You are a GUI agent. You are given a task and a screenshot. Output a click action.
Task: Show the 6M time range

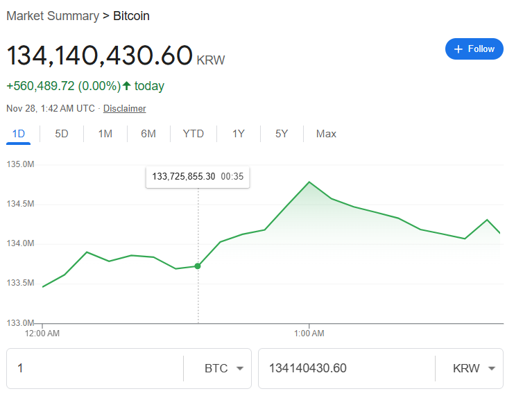click(x=148, y=134)
